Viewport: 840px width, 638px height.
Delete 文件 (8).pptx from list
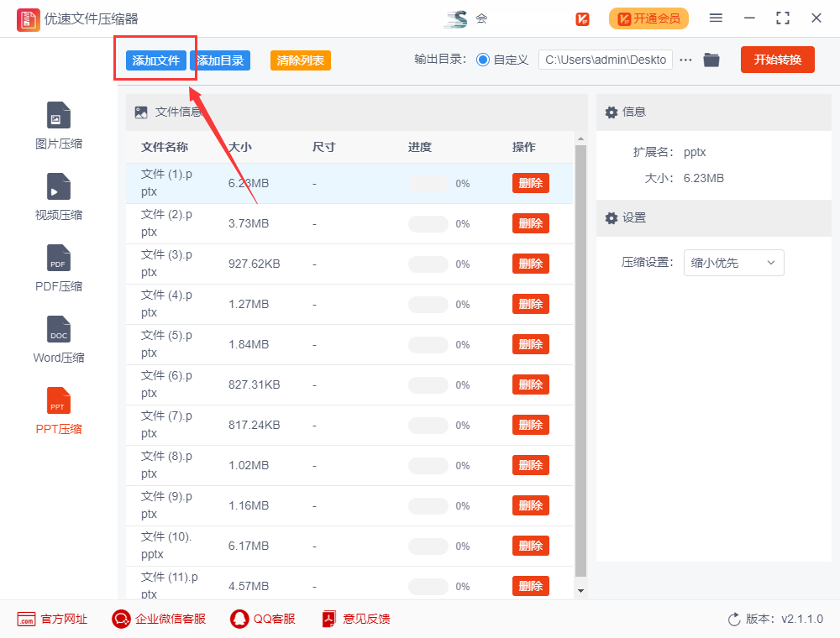point(531,465)
